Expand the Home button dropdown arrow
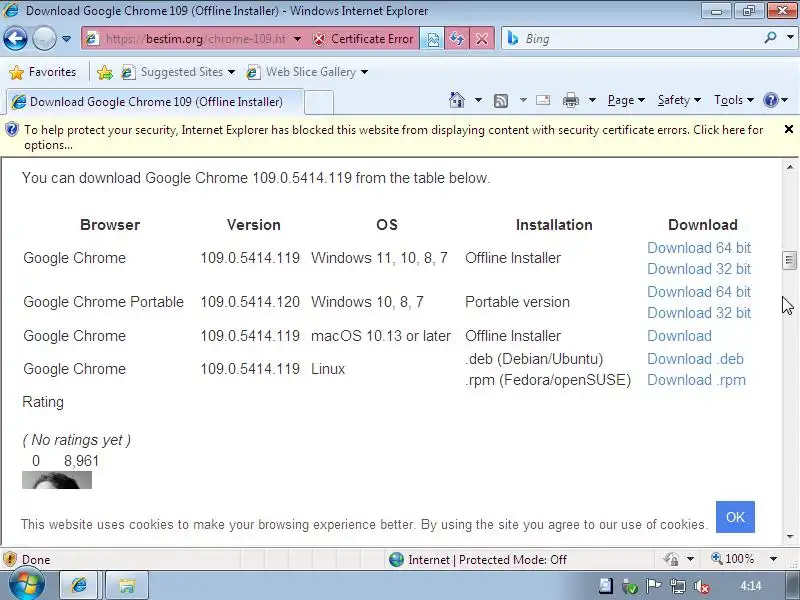The height and width of the screenshot is (600, 800). 478,100
